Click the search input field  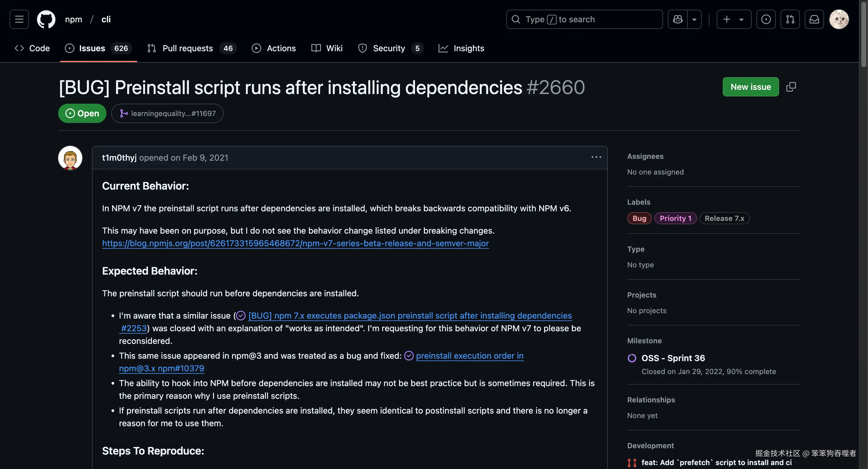(584, 19)
